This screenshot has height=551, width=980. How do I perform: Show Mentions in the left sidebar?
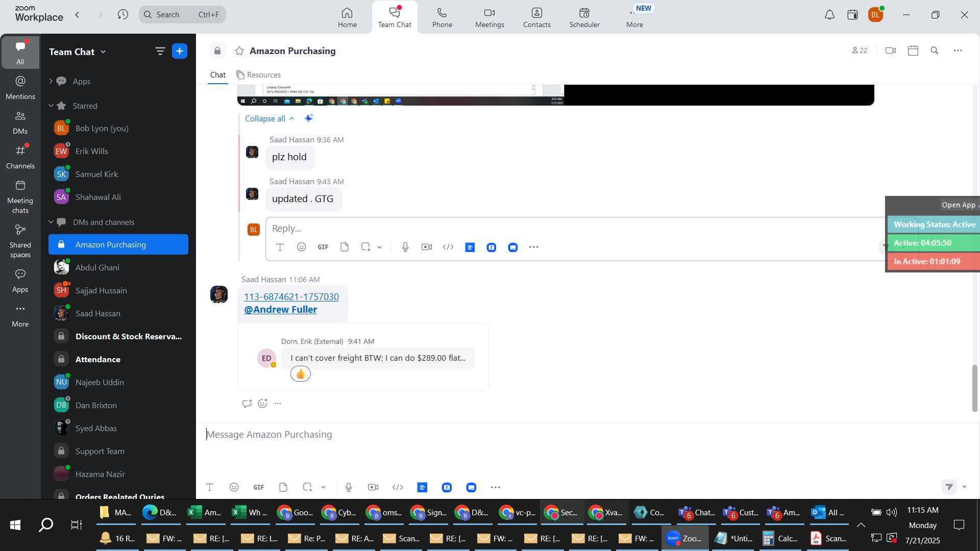coord(20,88)
